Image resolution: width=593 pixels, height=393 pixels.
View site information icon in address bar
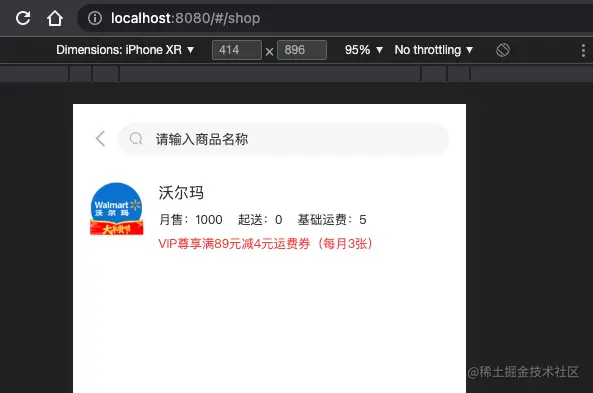pyautogui.click(x=95, y=18)
